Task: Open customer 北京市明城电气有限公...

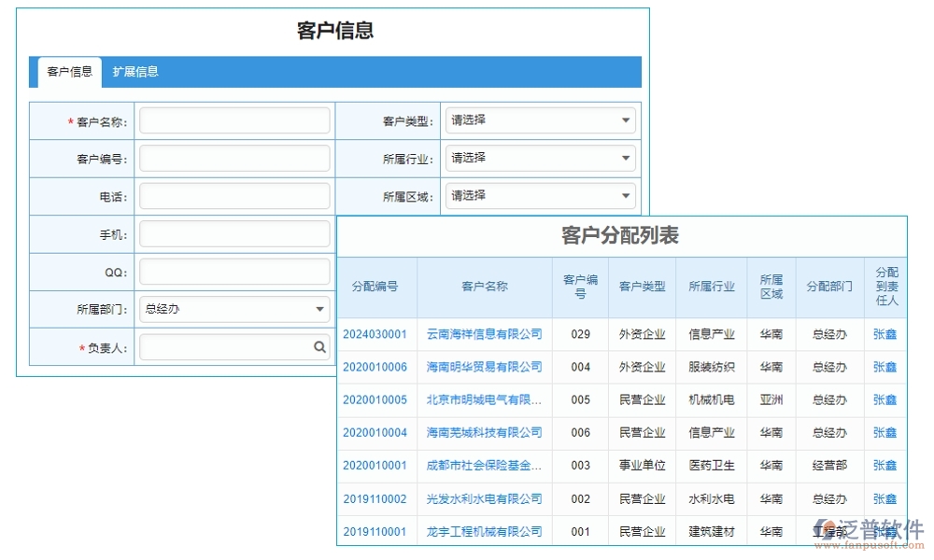Action: click(x=483, y=399)
